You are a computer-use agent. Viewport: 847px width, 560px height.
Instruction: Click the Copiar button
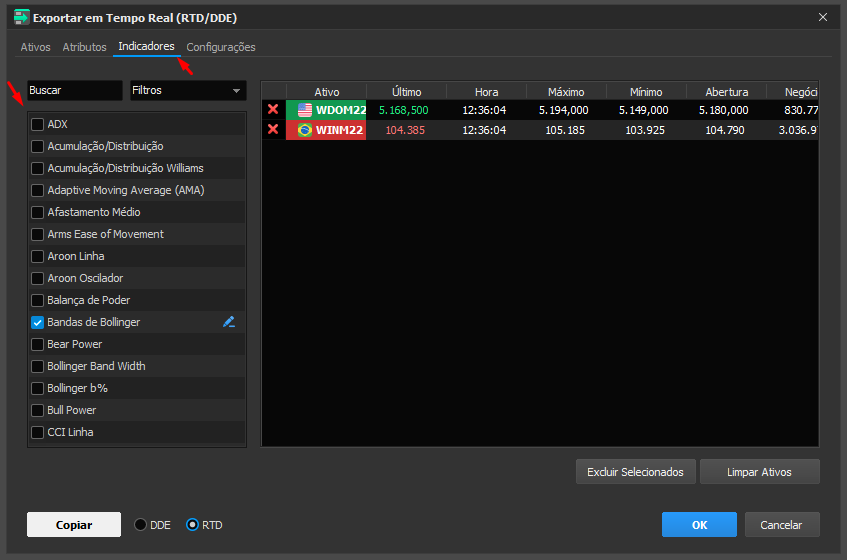[74, 525]
